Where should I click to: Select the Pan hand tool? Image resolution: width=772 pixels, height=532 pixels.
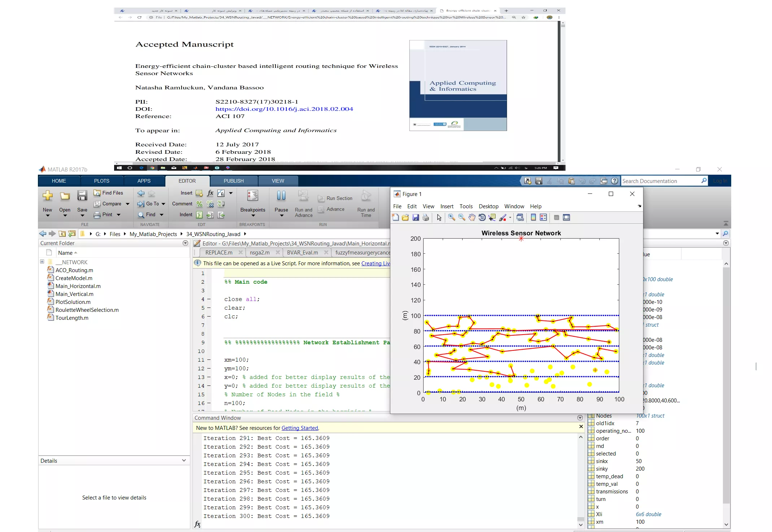pos(472,217)
